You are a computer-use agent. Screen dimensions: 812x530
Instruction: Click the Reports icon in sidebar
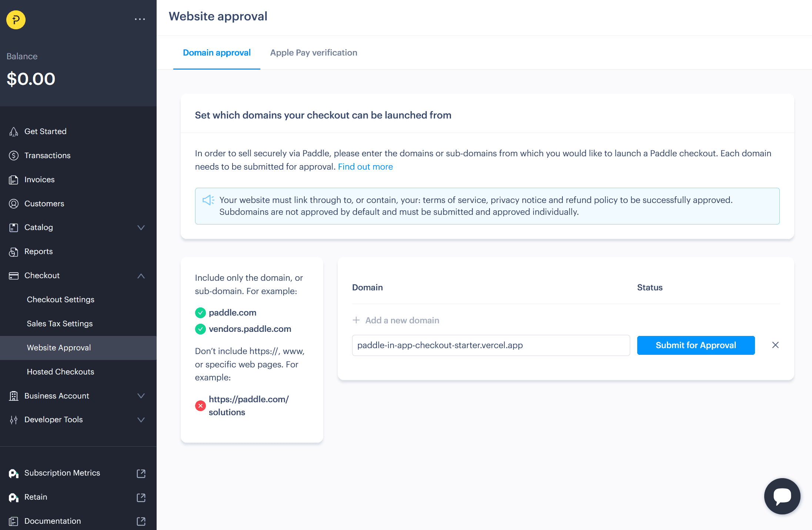(x=14, y=252)
